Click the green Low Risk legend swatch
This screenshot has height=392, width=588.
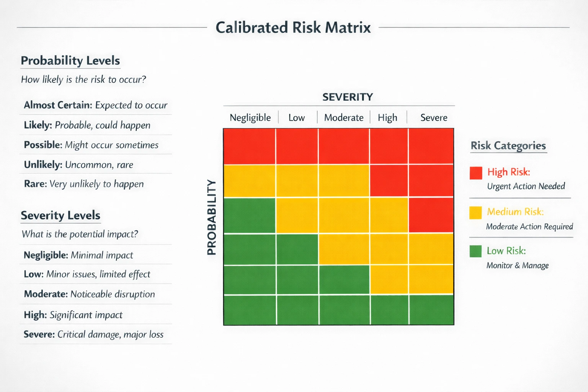click(475, 251)
